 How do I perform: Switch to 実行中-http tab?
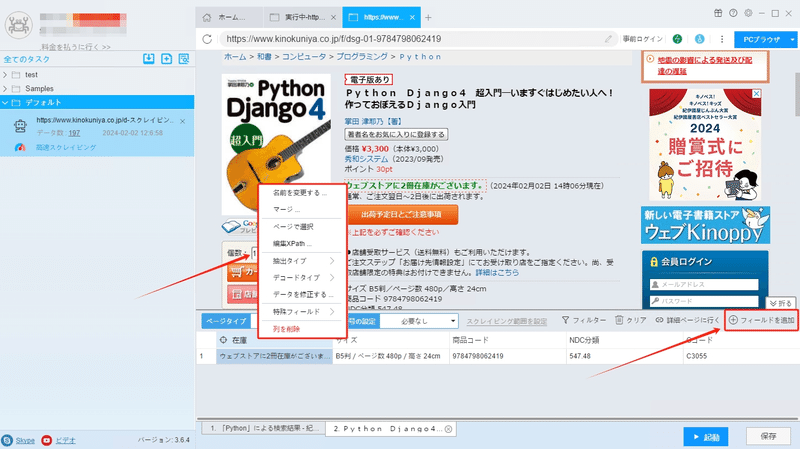302,17
